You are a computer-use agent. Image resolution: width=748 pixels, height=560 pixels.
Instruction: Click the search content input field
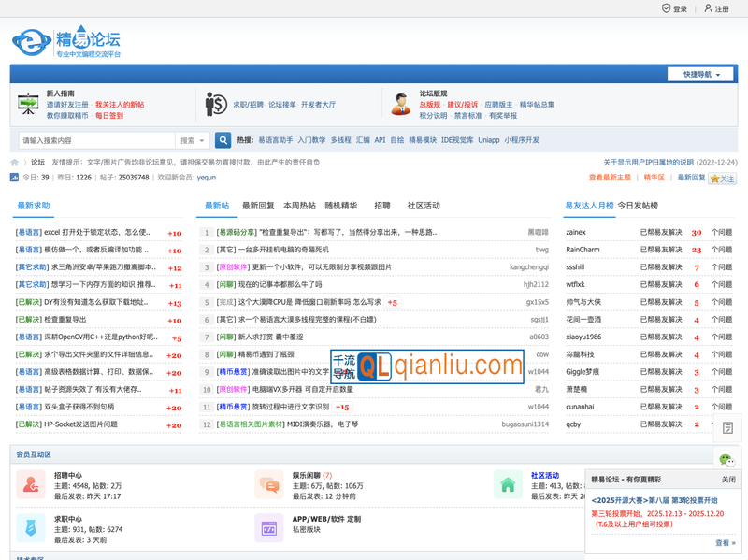tap(93, 141)
